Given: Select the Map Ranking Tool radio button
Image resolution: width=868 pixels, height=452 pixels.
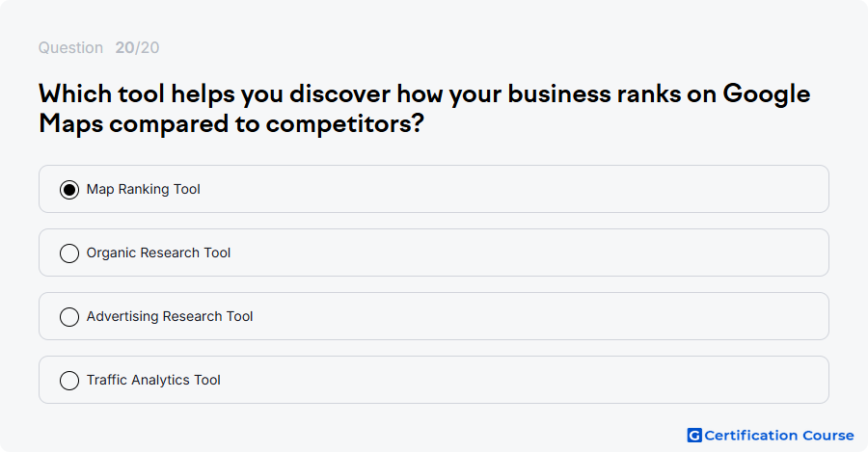Looking at the screenshot, I should [69, 190].
